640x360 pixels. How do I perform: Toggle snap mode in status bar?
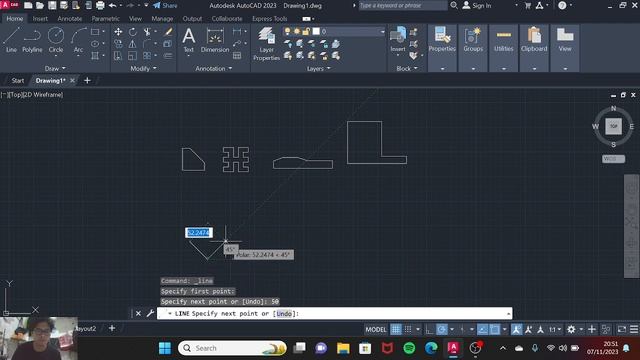[408, 329]
